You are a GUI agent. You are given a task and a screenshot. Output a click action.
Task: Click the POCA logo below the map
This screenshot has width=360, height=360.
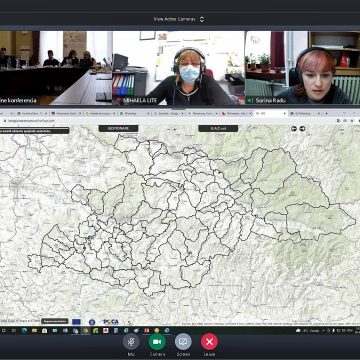pyautogui.click(x=111, y=322)
